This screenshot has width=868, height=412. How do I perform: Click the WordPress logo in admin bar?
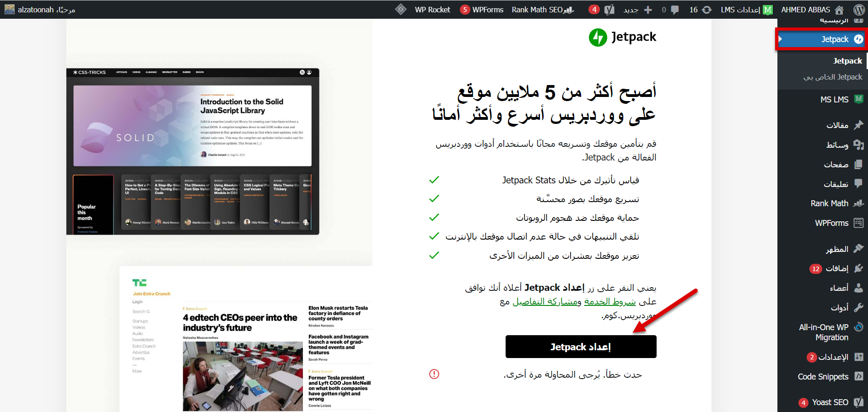tap(858, 10)
